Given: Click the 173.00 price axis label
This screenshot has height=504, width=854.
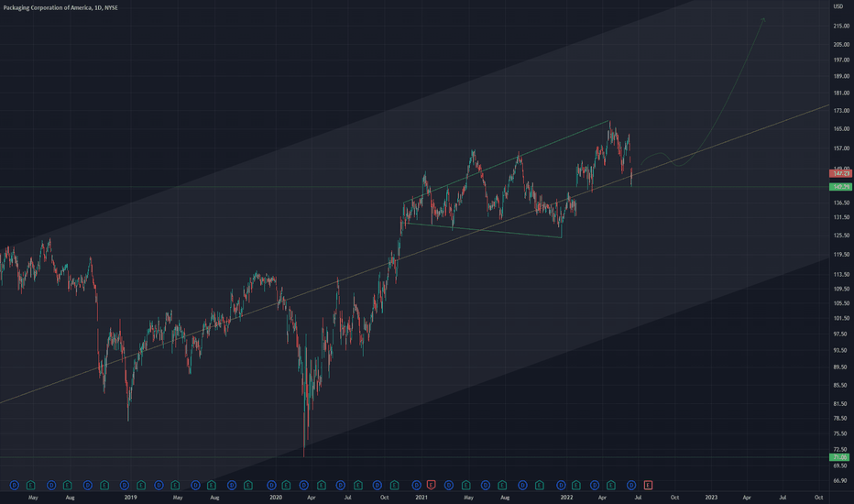Looking at the screenshot, I should tap(841, 111).
